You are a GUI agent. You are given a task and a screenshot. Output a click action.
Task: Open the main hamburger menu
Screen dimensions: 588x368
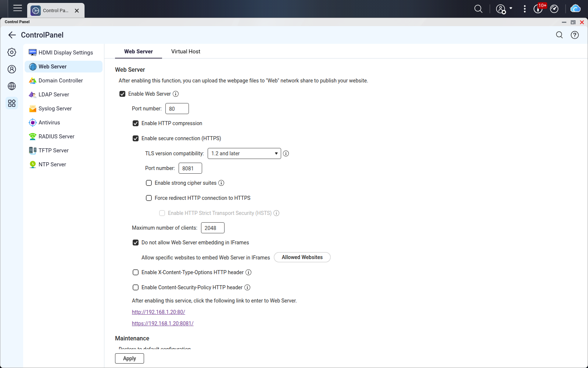click(x=18, y=8)
